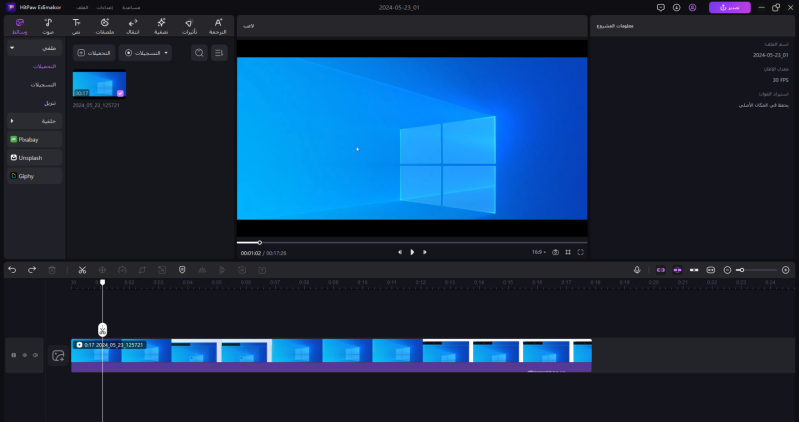The width and height of the screenshot is (799, 422).
Task: Select the Recordings (التسجيلات) sidebar item
Action: (x=43, y=85)
